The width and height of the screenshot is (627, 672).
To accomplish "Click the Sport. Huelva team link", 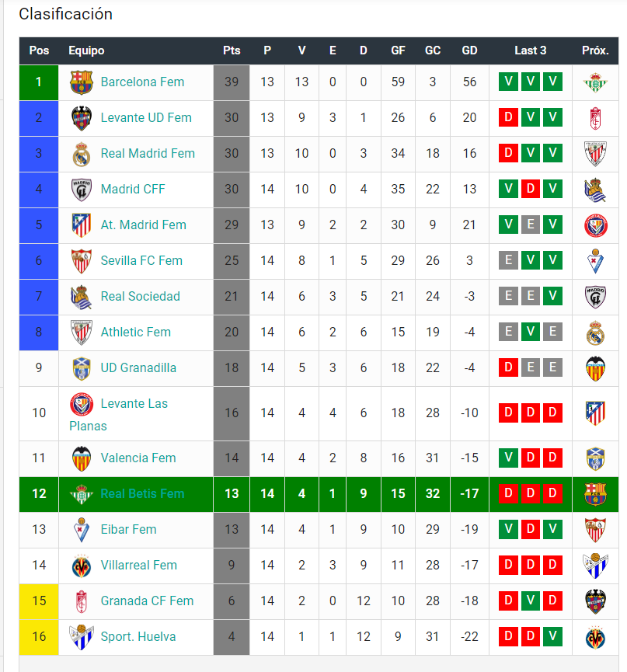I will point(138,637).
